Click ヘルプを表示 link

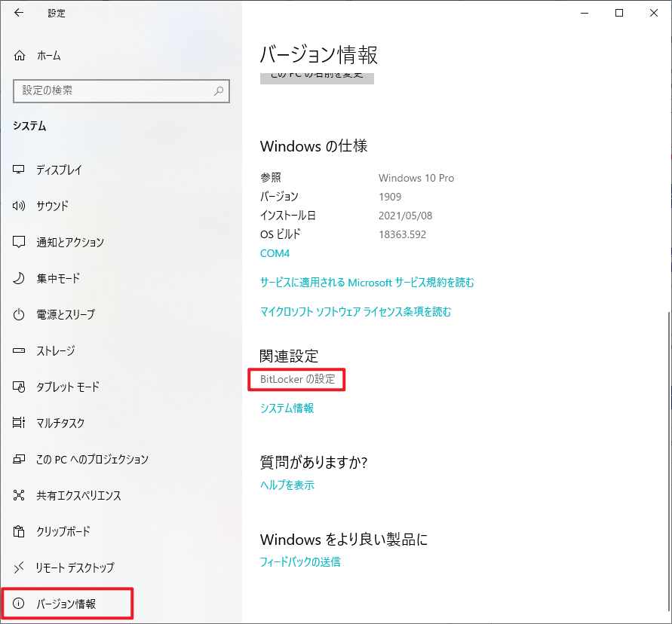[287, 485]
